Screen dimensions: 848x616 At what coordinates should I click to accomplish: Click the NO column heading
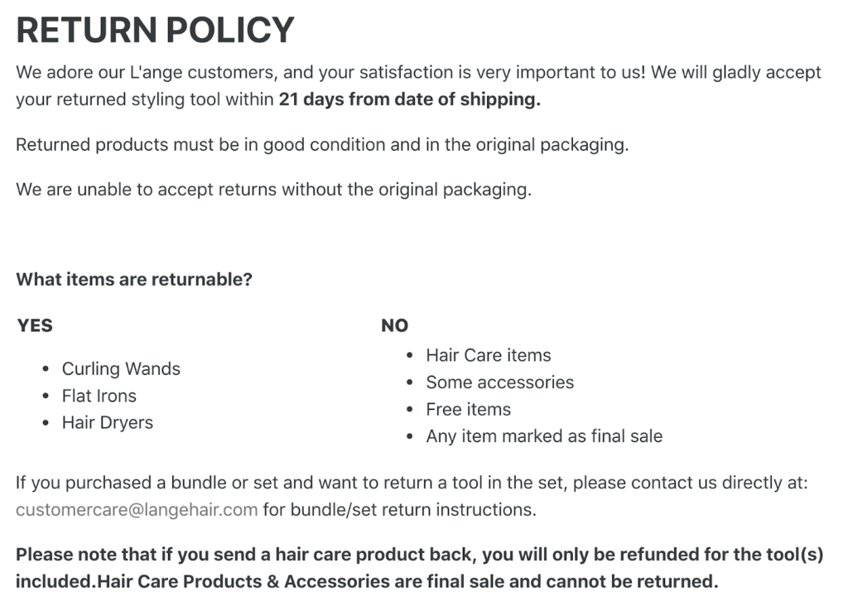(x=394, y=325)
